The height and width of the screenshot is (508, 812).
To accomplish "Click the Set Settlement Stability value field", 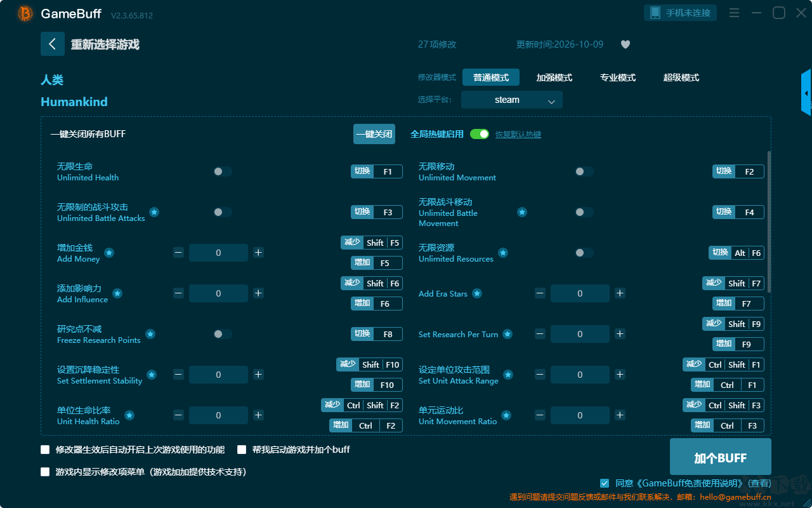I will coord(218,375).
